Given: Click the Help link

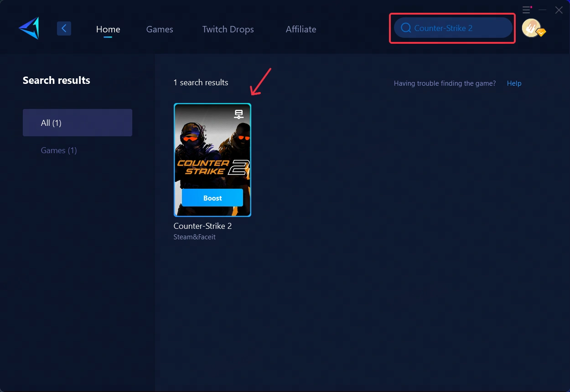Looking at the screenshot, I should click(514, 83).
